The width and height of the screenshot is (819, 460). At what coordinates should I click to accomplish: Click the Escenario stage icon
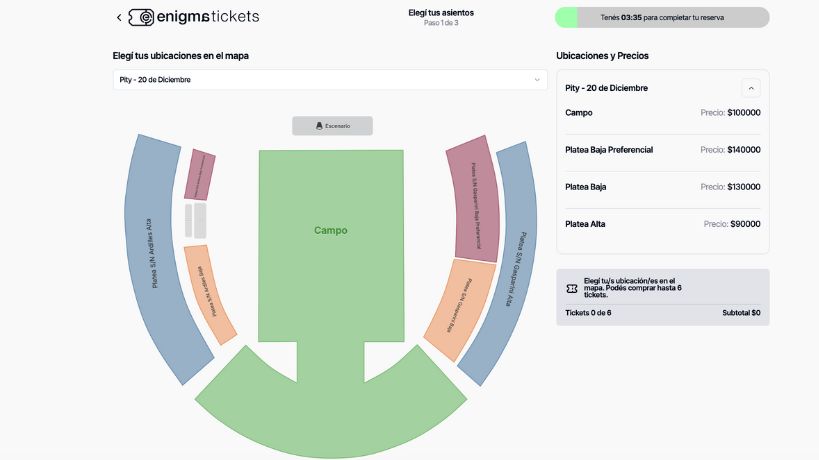319,126
